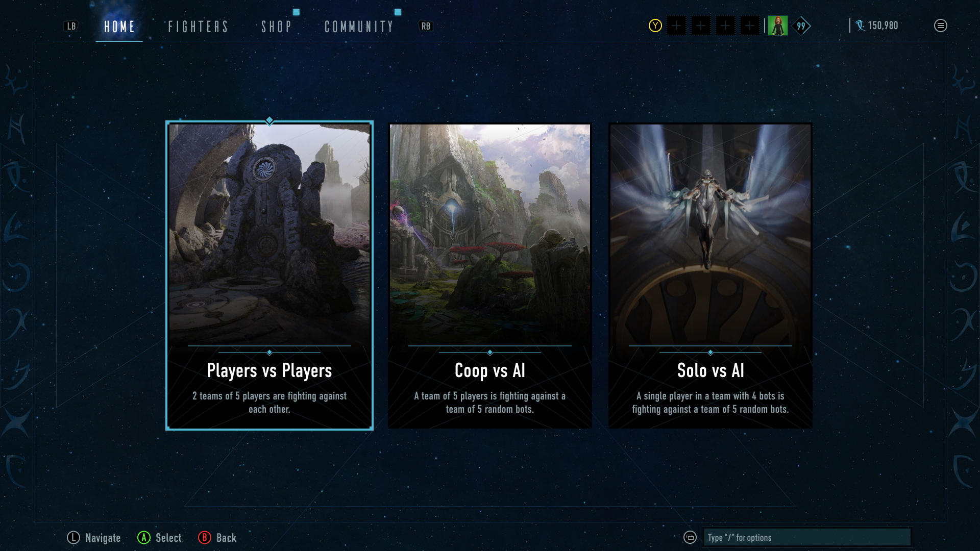Click the chat input field

pyautogui.click(x=807, y=537)
